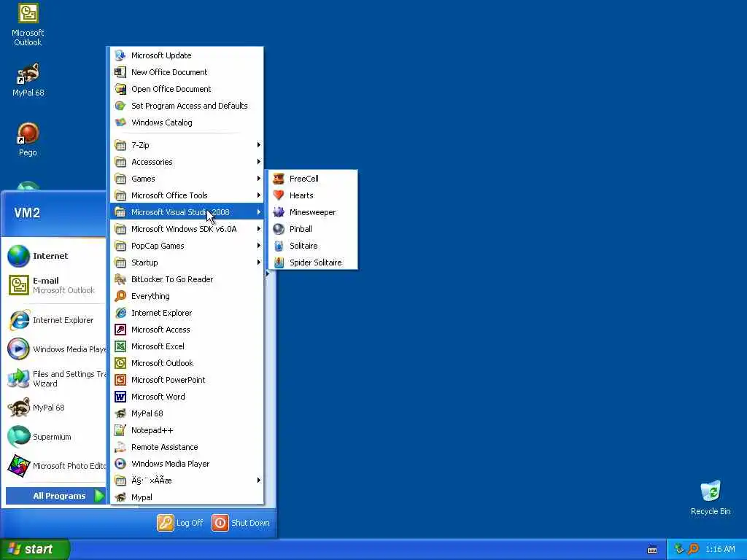Expand the Accessories submenu arrow
This screenshot has width=747, height=560.
259,162
